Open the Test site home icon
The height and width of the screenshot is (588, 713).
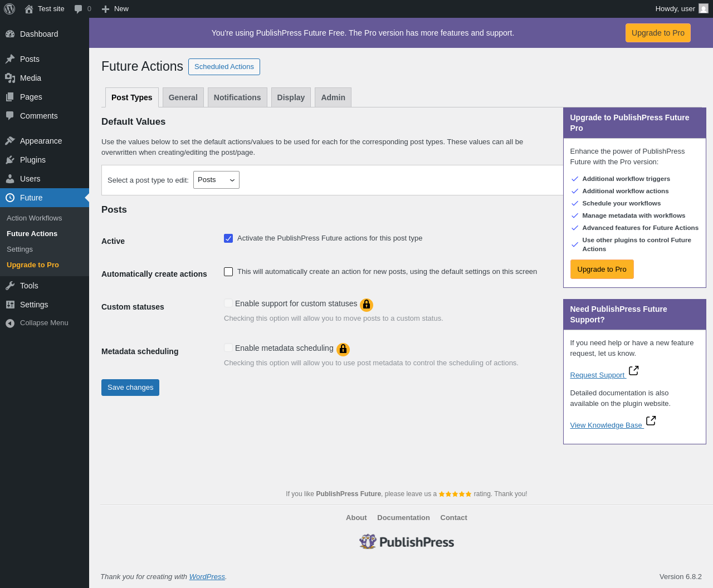tap(29, 9)
